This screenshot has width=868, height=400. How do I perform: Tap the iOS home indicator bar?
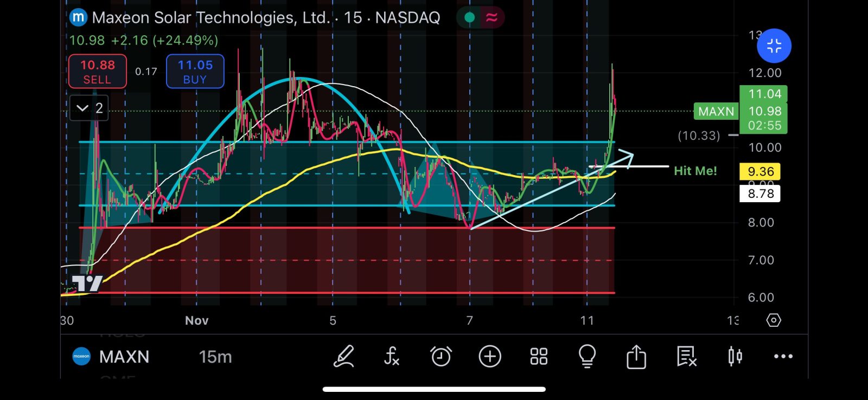pyautogui.click(x=434, y=389)
